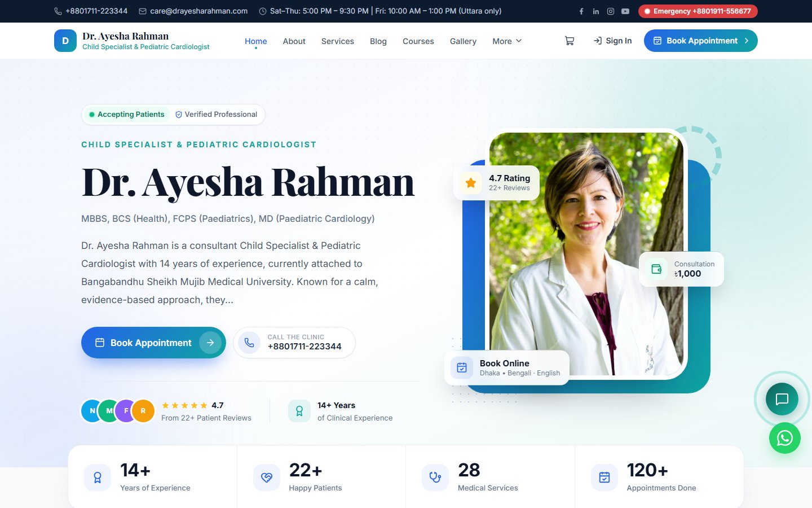
Task: Click arrow circle in hero Book Appointment
Action: [210, 343]
